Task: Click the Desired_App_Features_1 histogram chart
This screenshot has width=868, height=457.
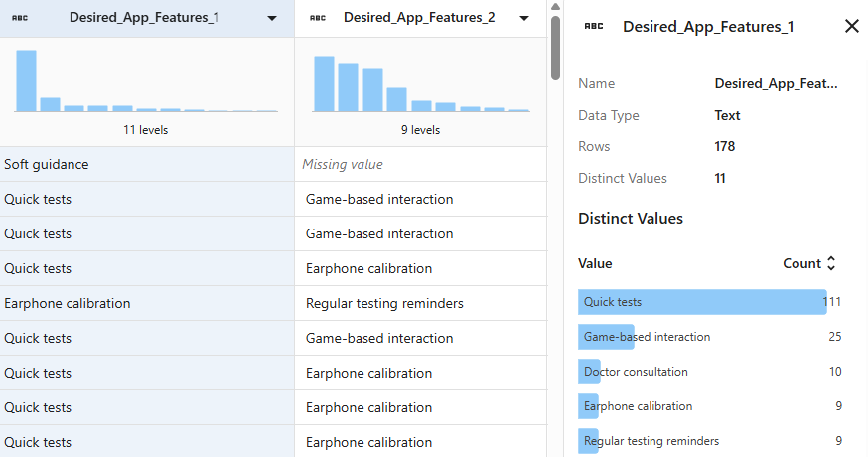Action: [x=145, y=80]
